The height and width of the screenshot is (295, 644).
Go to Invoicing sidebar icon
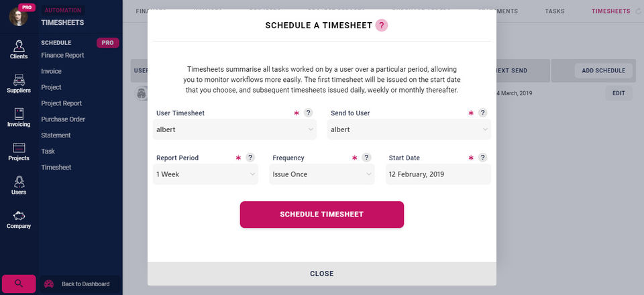(x=19, y=117)
